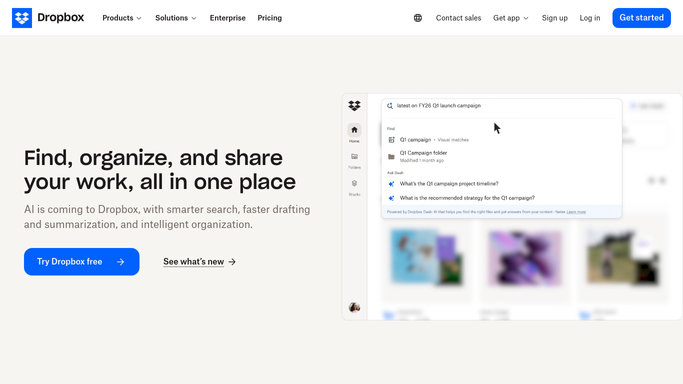The width and height of the screenshot is (683, 384).
Task: Click the image icon beside Q1 campaign result
Action: click(x=391, y=140)
